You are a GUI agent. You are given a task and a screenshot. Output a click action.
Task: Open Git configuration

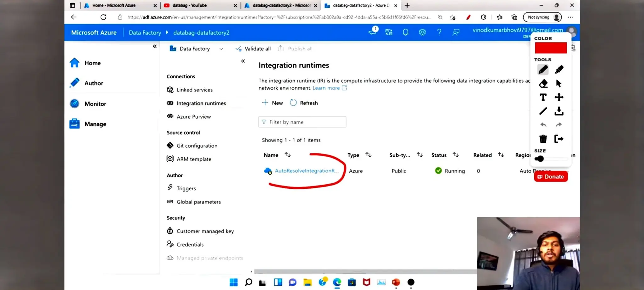[x=192, y=146]
